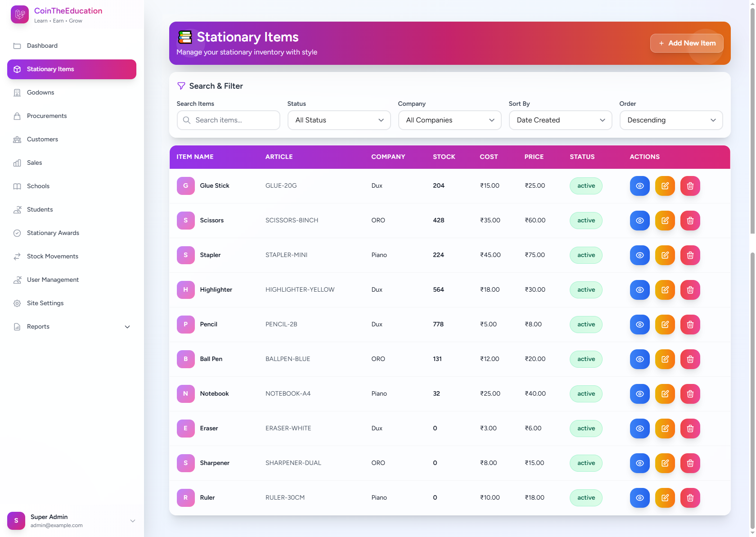Click the Add New Item button
The height and width of the screenshot is (537, 756).
pyautogui.click(x=687, y=43)
